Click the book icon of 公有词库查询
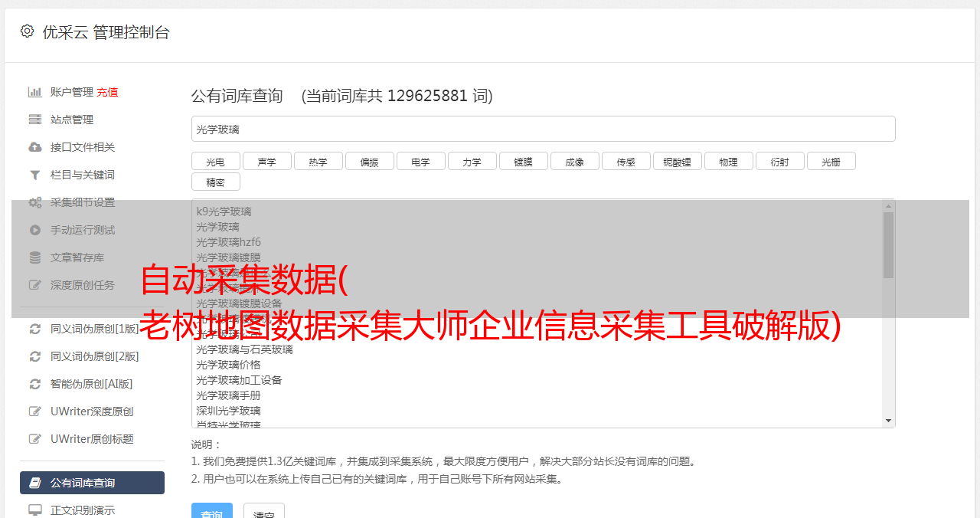 [35, 483]
